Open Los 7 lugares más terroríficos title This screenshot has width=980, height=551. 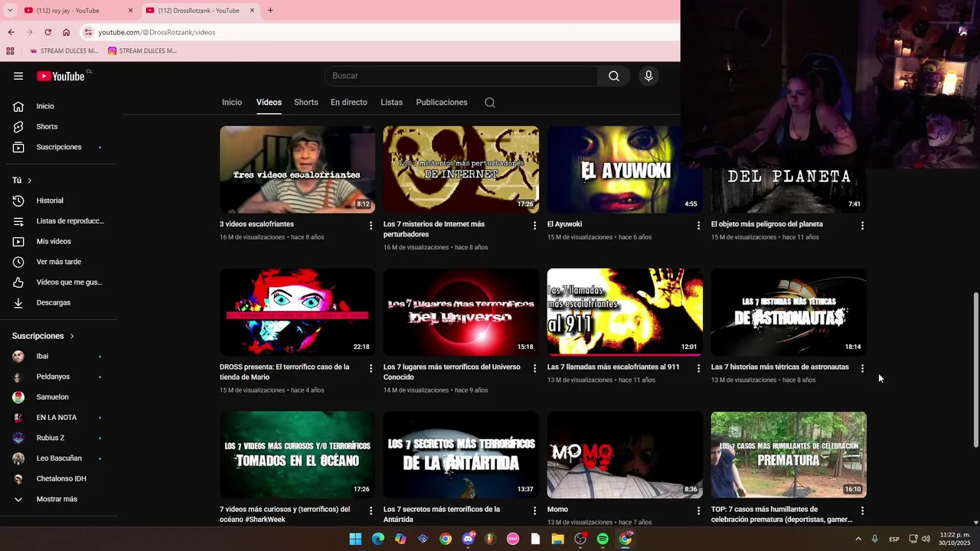click(x=452, y=372)
